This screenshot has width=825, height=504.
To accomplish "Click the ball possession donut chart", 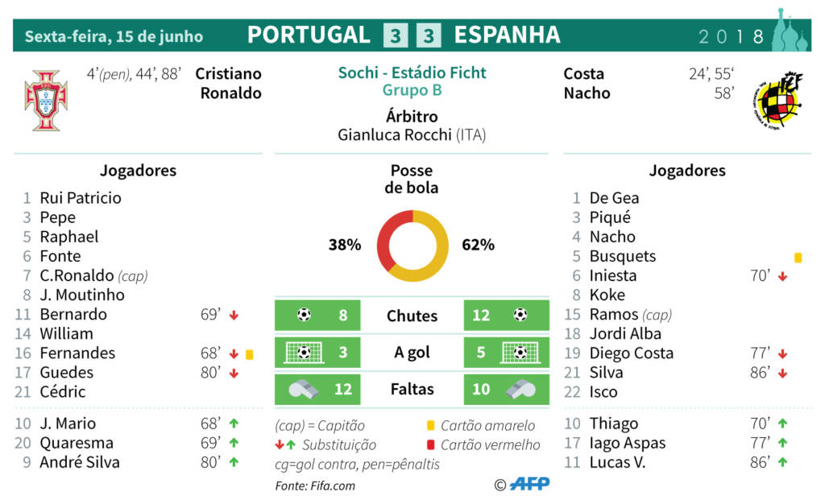I will pos(412,246).
